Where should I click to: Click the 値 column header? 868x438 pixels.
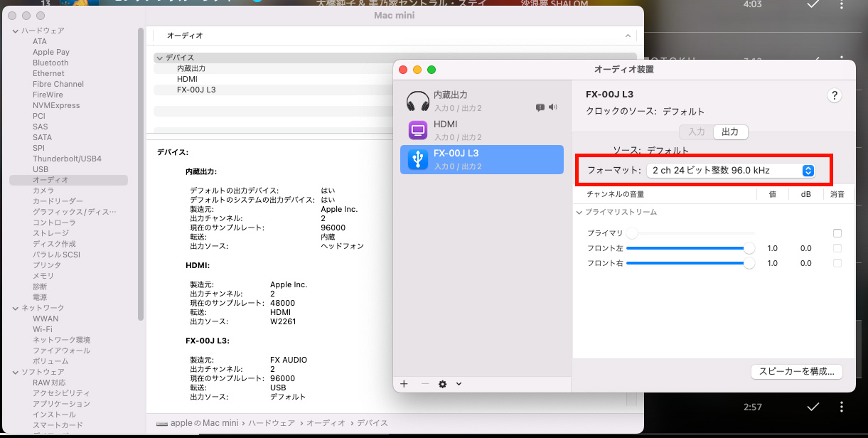[x=772, y=194]
